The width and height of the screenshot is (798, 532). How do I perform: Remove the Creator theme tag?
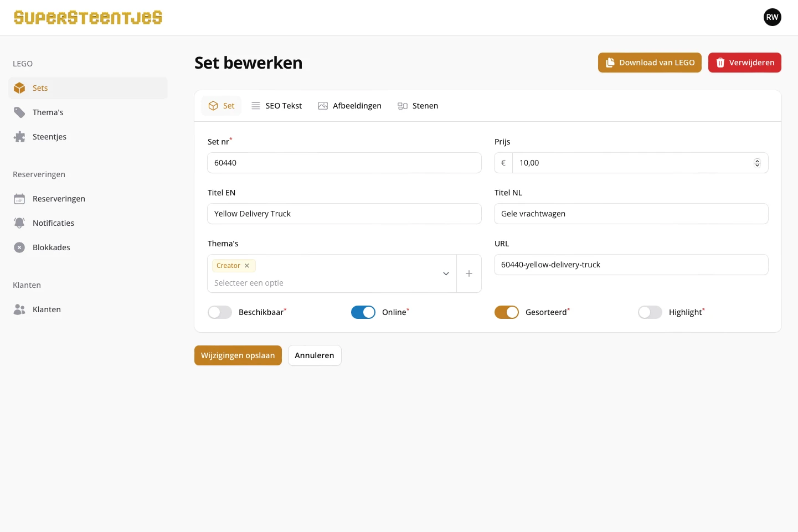pyautogui.click(x=247, y=266)
